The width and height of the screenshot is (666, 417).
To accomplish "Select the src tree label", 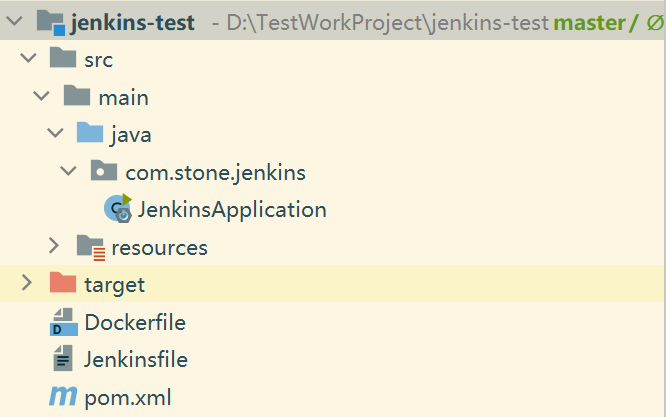I will [99, 60].
